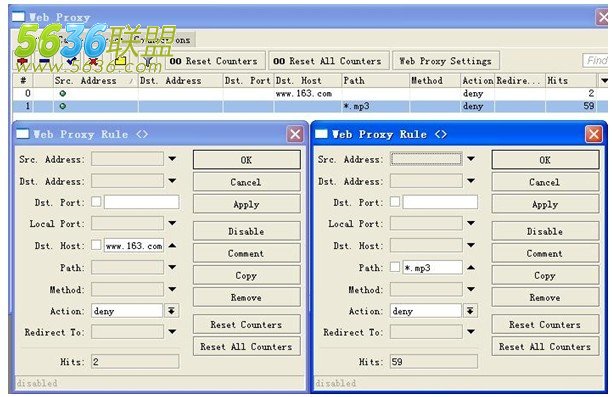Expand Local Port in www.163.com rule dialog
The width and height of the screenshot is (612, 397).
[x=172, y=223]
